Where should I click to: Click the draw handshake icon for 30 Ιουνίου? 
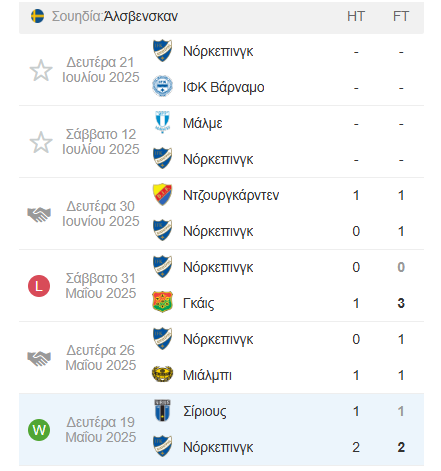[x=39, y=214]
